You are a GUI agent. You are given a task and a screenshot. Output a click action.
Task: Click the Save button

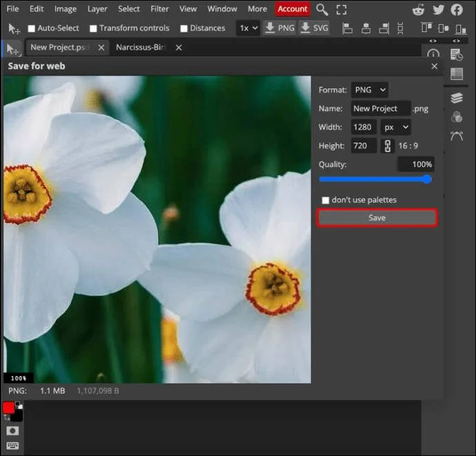tap(377, 218)
